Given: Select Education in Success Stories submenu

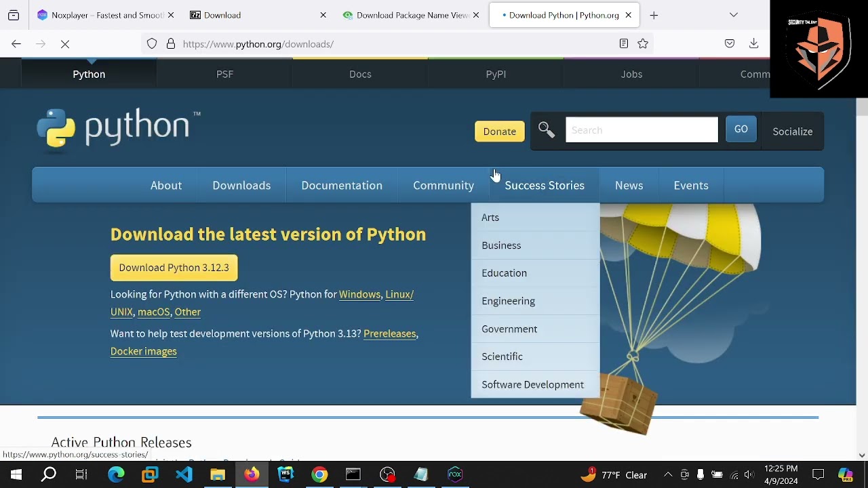Looking at the screenshot, I should pyautogui.click(x=536, y=273).
